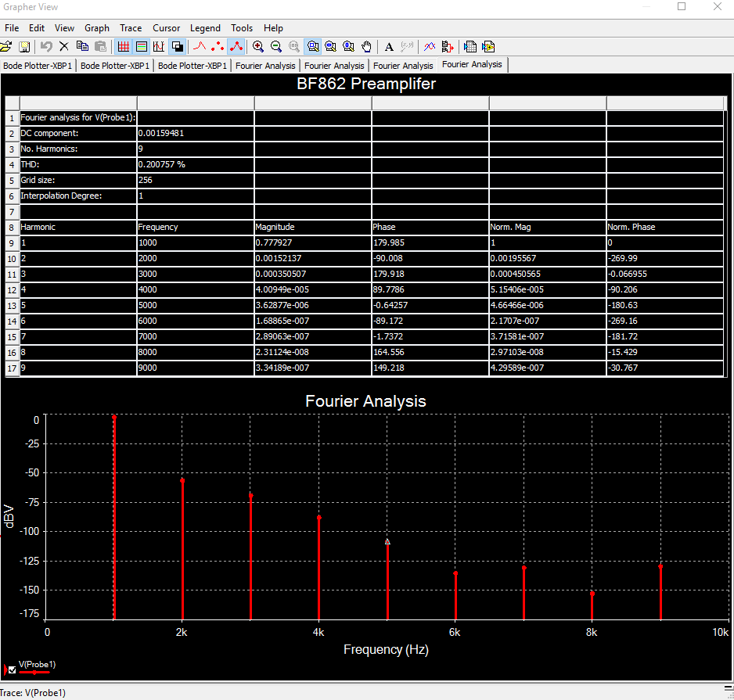This screenshot has height=700, width=734.
Task: Select the Zoom Vertical icon
Action: coord(349,46)
